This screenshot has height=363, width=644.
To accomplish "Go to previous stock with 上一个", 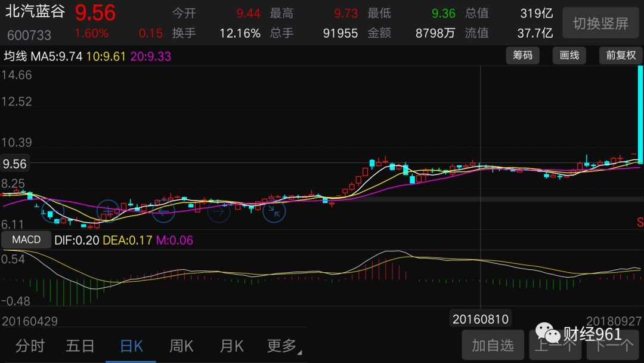I will click(x=556, y=345).
